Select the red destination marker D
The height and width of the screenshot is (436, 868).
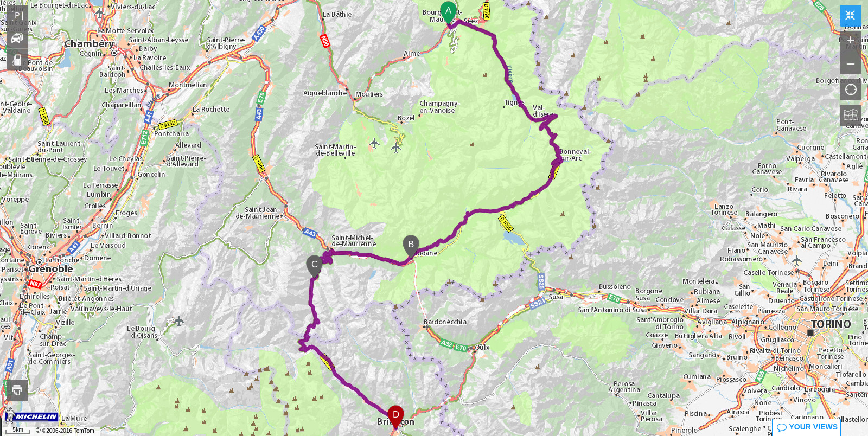pyautogui.click(x=395, y=416)
